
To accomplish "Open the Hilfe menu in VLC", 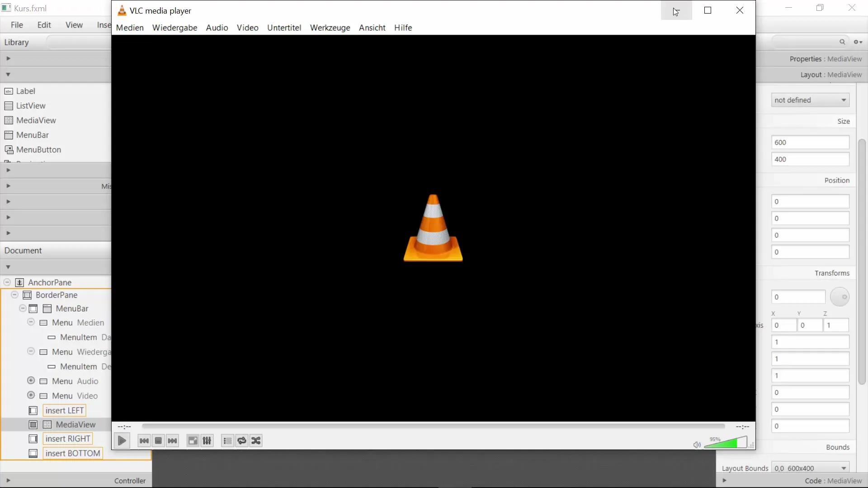I will [403, 28].
